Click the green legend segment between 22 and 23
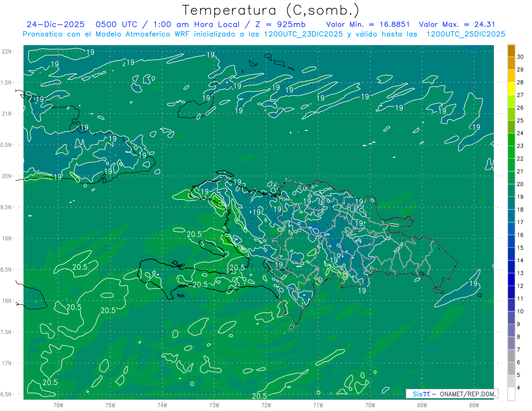Viewport: 532px width, 411px height. (x=511, y=152)
